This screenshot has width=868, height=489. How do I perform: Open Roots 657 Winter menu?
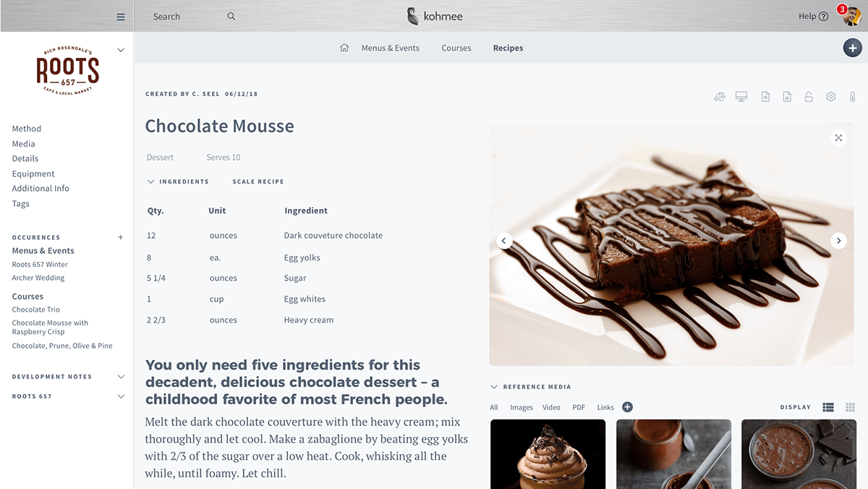[x=40, y=265]
